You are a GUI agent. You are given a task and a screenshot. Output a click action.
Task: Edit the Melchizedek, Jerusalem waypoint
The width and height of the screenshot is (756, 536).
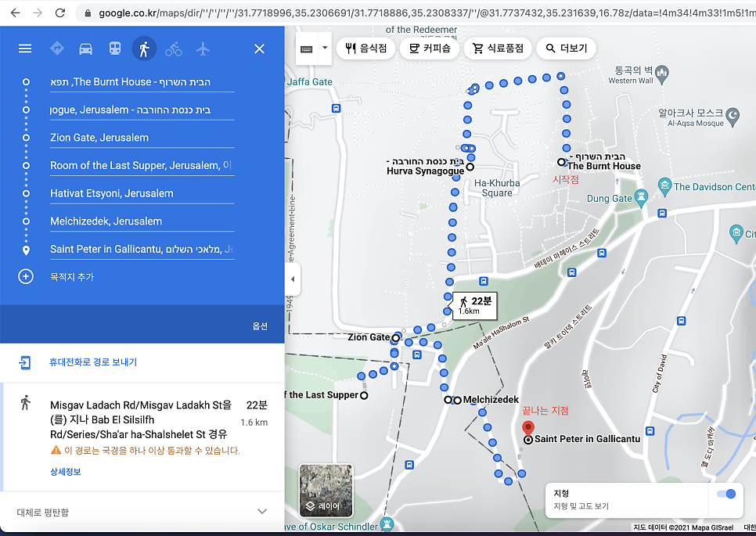(142, 221)
